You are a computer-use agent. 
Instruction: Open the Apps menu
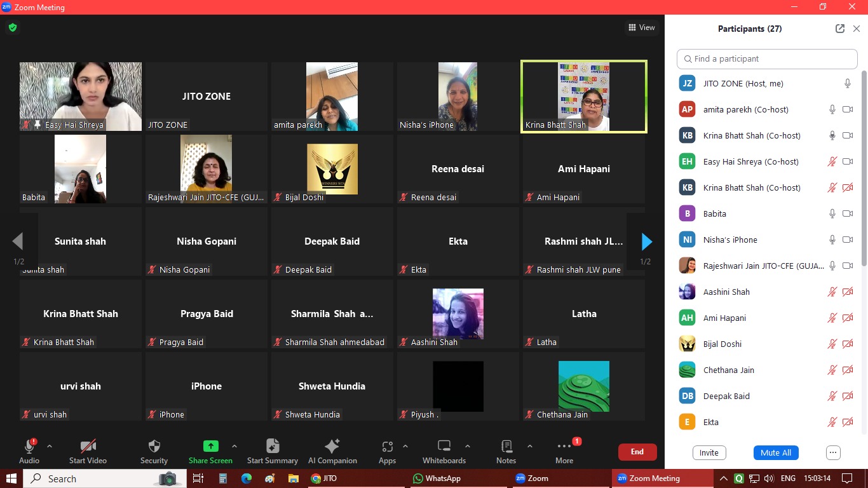[387, 447]
